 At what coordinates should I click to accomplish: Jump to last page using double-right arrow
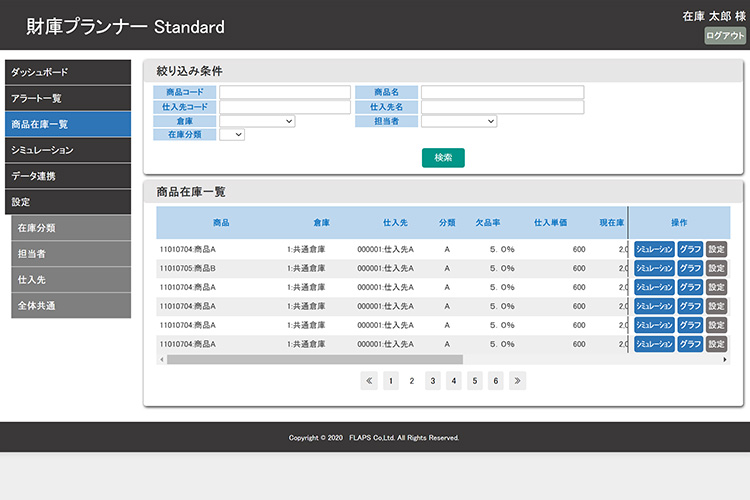tap(517, 381)
